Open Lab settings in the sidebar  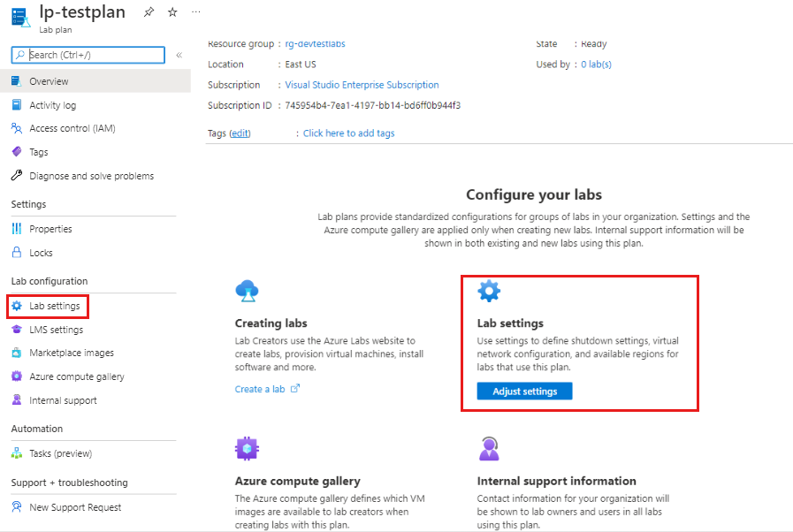pos(55,306)
